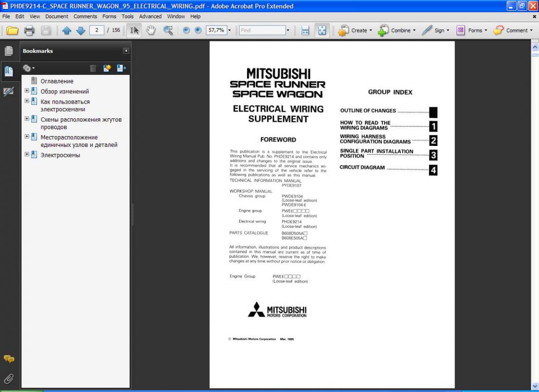Open the Advanced menu
The height and width of the screenshot is (392, 539).
(150, 16)
